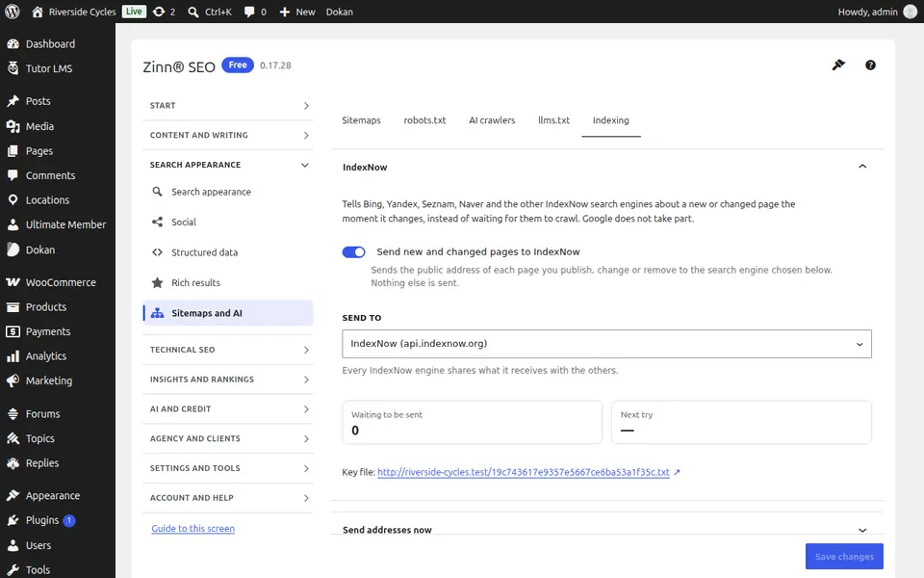Switch to the Sitemaps tab
This screenshot has height=578, width=924.
pos(361,120)
